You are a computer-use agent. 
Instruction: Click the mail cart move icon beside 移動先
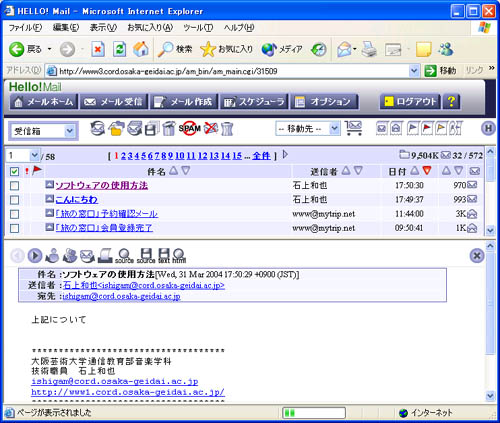click(354, 128)
